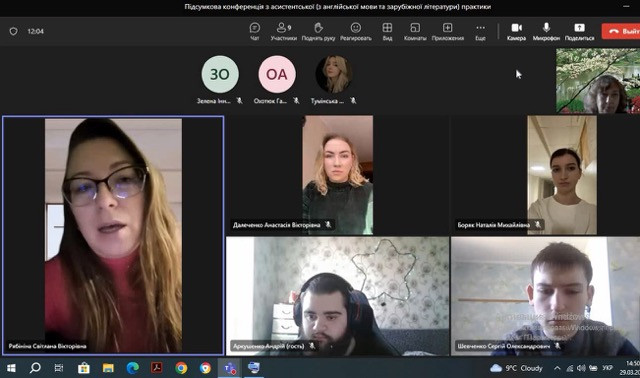Screen dimensions: 640x378
Task: Click the shield security icon
Action: (x=13, y=31)
